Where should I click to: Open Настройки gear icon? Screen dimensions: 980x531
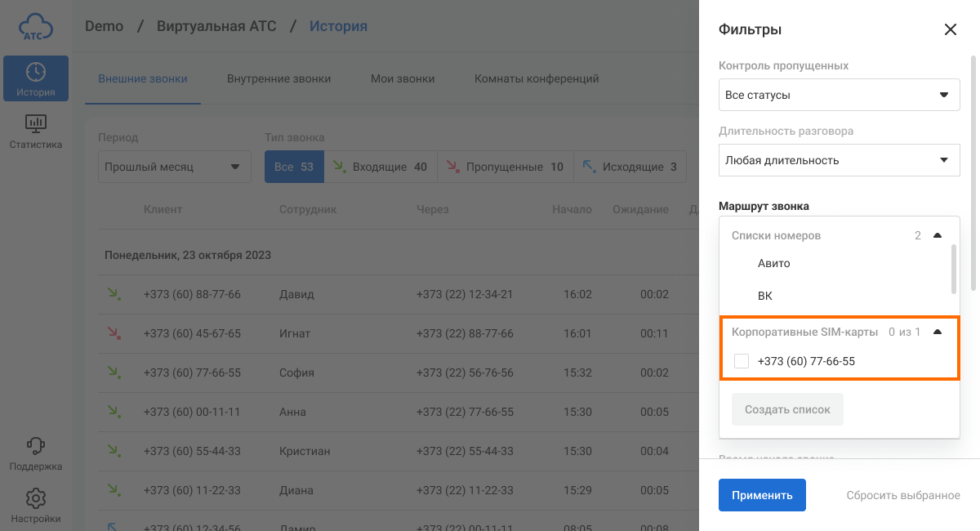(36, 505)
